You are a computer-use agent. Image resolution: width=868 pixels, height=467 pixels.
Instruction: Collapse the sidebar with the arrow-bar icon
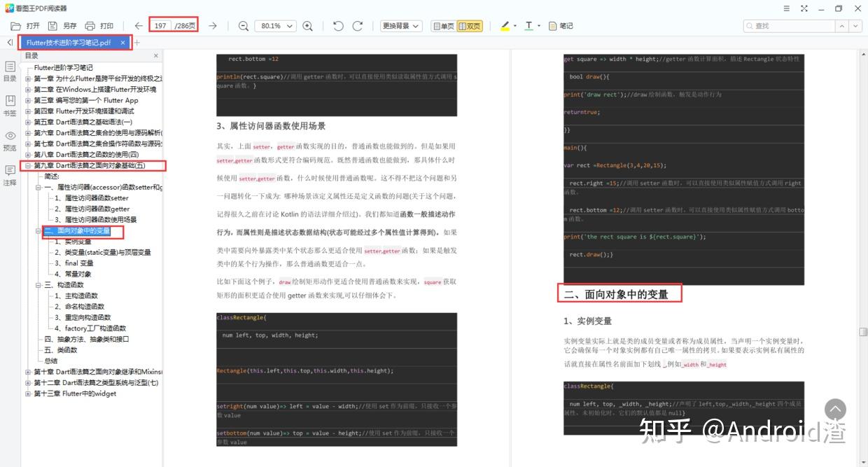tap(9, 43)
